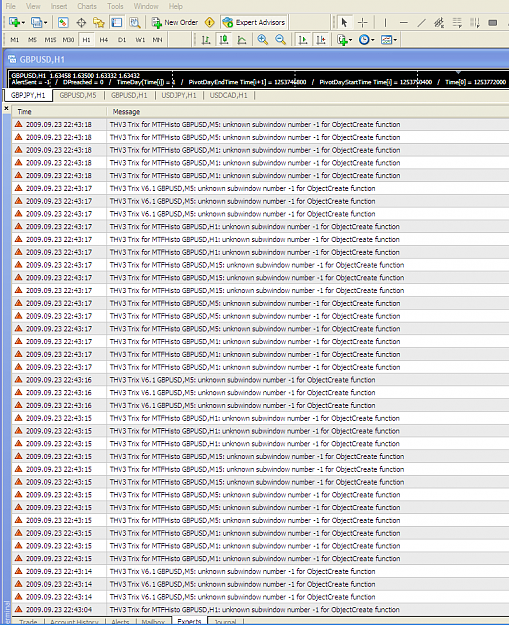
Task: Open the Window menu
Action: point(146,6)
